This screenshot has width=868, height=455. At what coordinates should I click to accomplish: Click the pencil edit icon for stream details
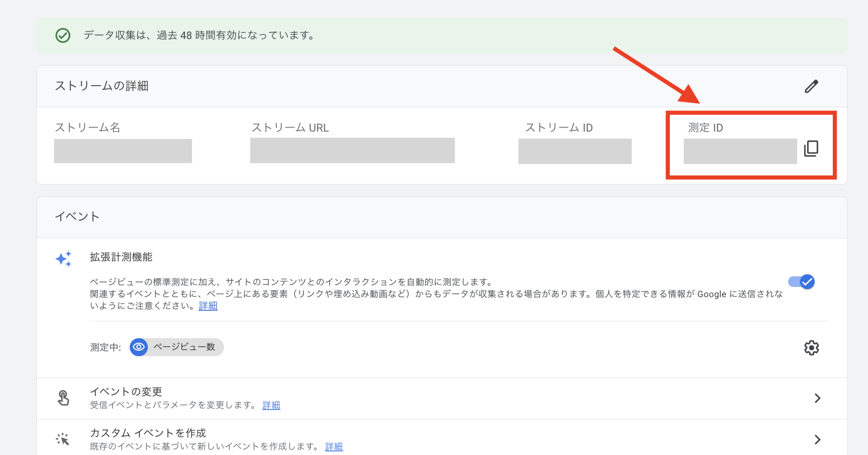[811, 86]
